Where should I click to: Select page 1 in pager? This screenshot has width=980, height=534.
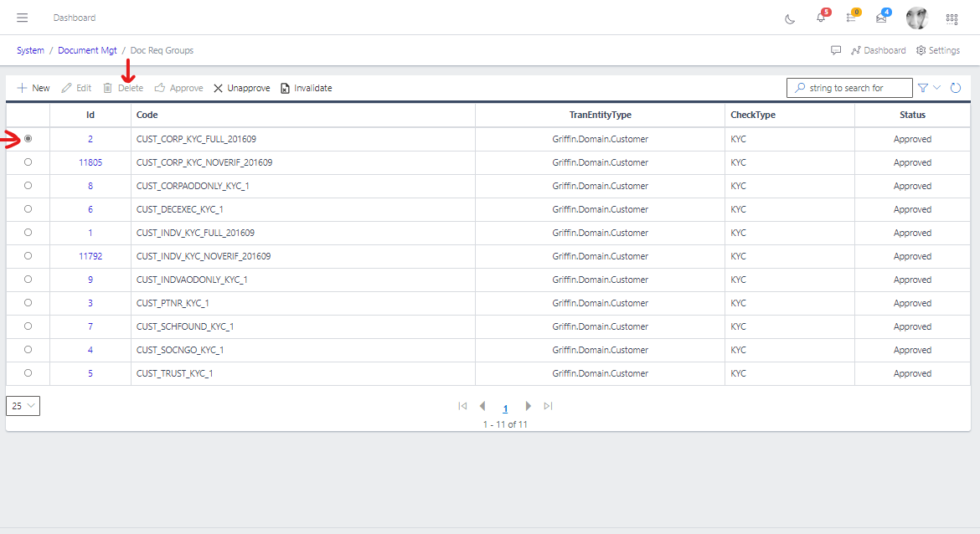point(505,408)
